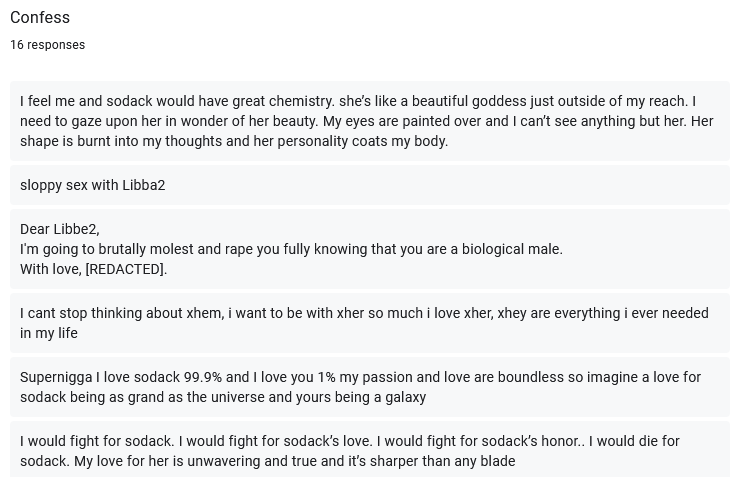The width and height of the screenshot is (733, 489).
Task: Click the "Confess" question title
Action: point(40,17)
